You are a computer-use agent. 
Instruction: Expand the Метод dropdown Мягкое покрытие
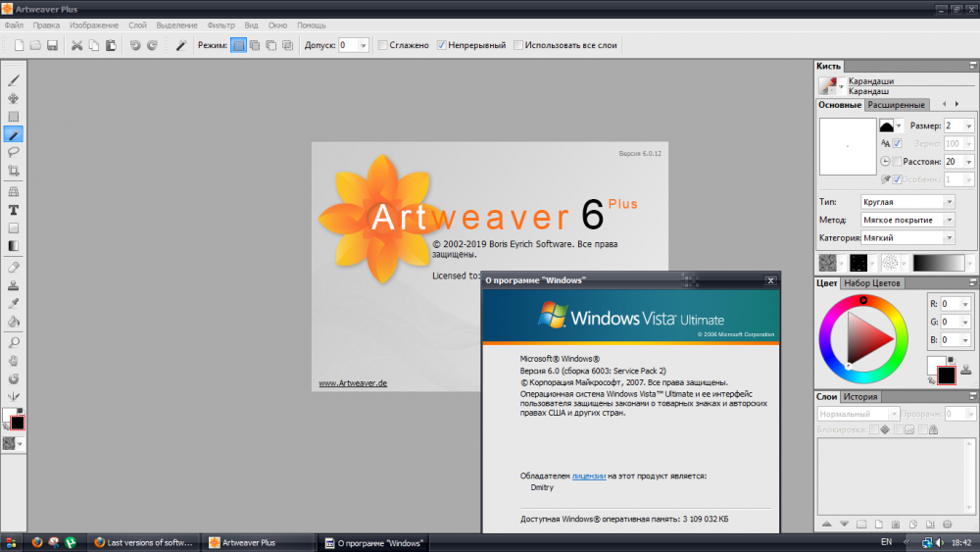pos(907,220)
